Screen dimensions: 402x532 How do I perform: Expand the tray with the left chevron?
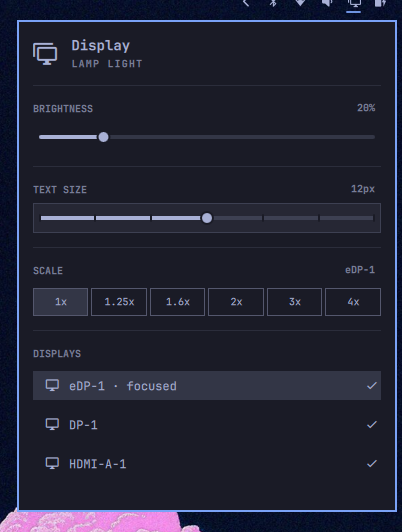pos(246,3)
